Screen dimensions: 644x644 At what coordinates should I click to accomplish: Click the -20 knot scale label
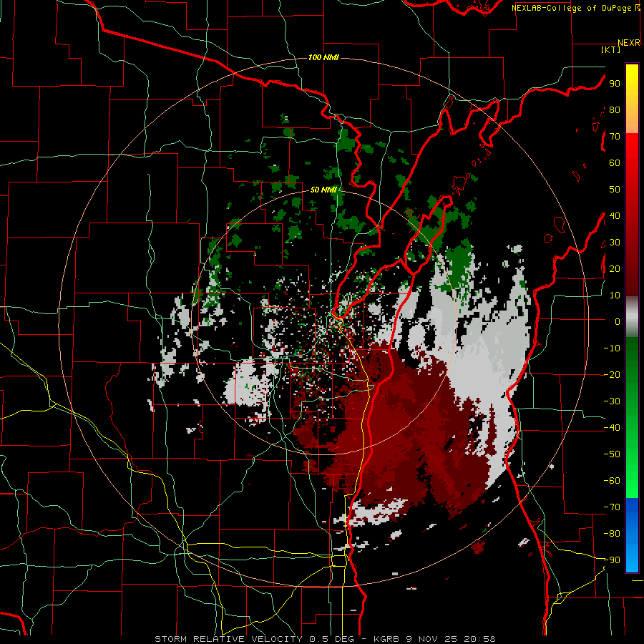612,375
